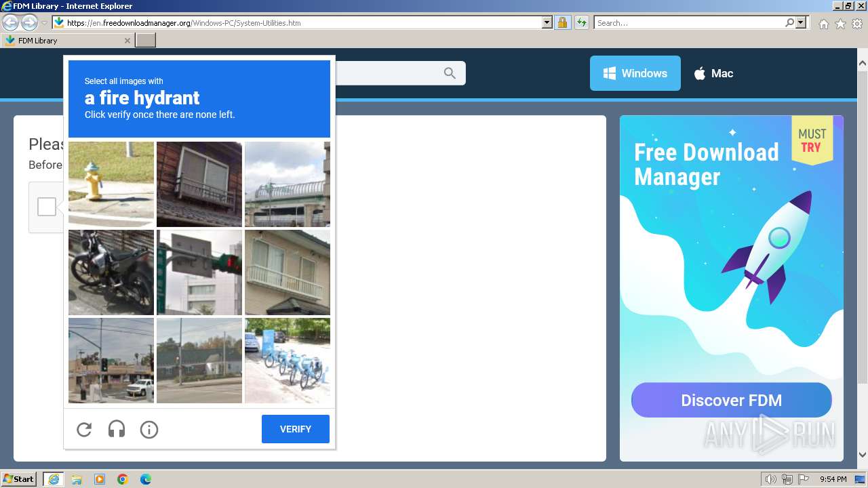Select the dark wooden balcony window tile

click(x=199, y=184)
